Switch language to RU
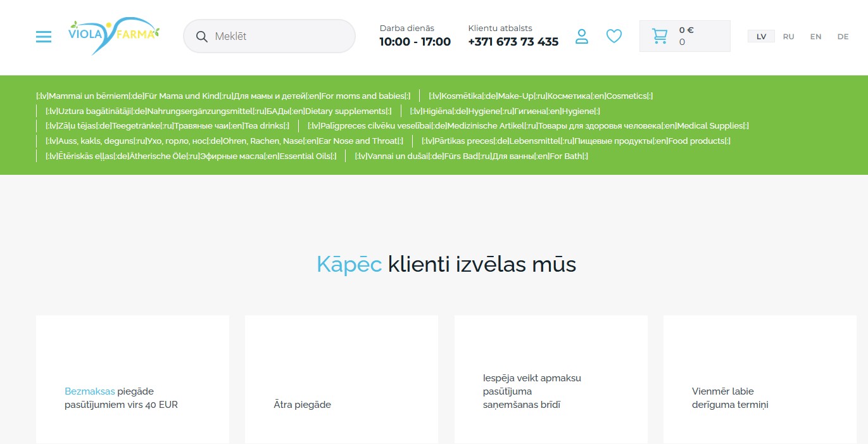The image size is (868, 444). pos(788,37)
